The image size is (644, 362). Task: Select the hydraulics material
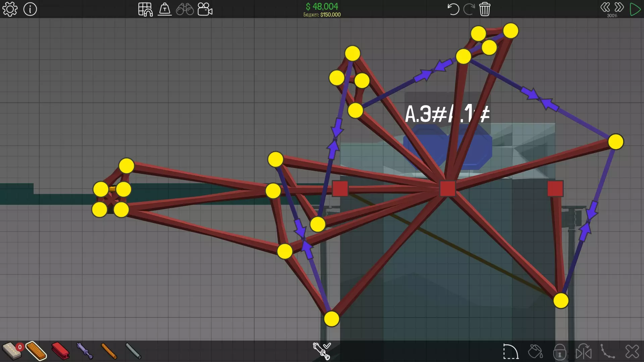(x=85, y=351)
